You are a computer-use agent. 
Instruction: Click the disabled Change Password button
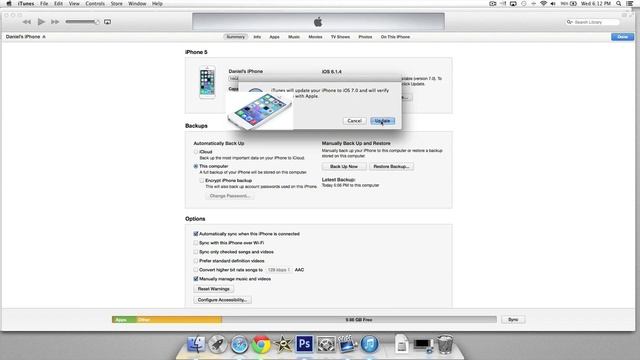click(x=229, y=196)
